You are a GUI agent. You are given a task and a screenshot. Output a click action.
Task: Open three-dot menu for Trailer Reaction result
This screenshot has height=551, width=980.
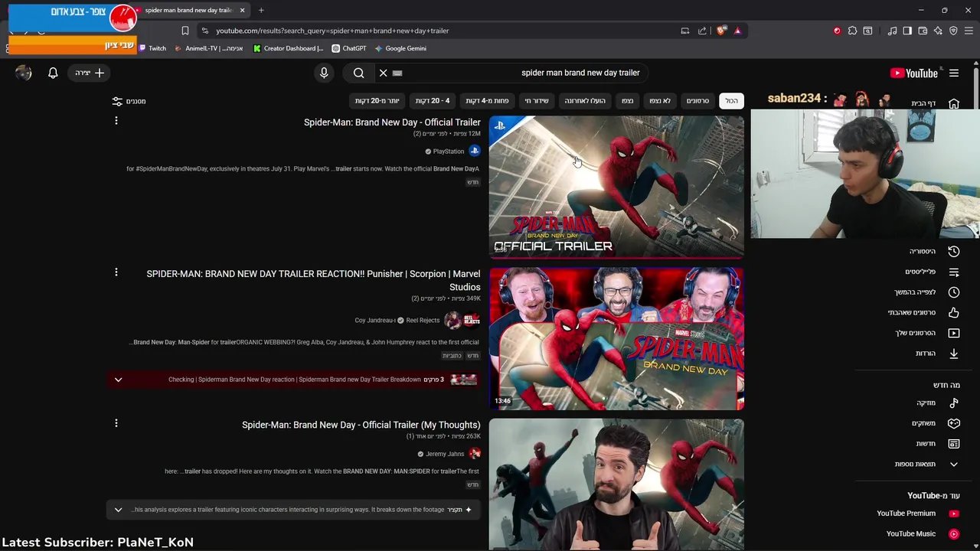point(116,272)
